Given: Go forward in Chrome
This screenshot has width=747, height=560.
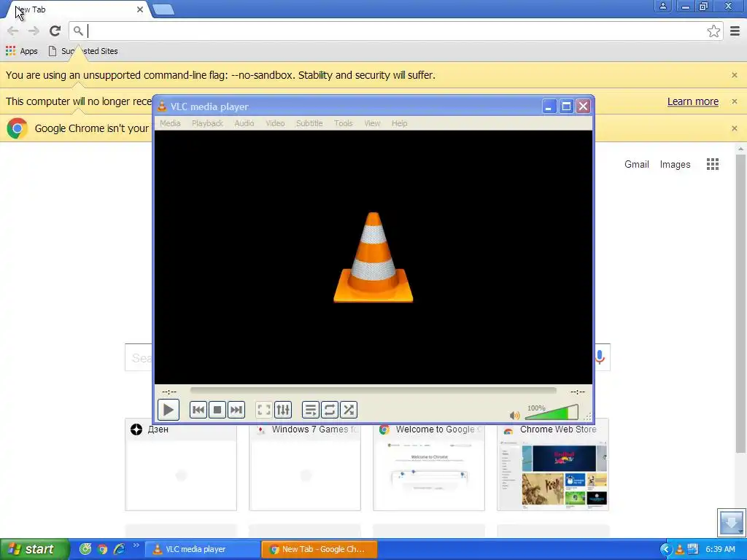Looking at the screenshot, I should (34, 31).
